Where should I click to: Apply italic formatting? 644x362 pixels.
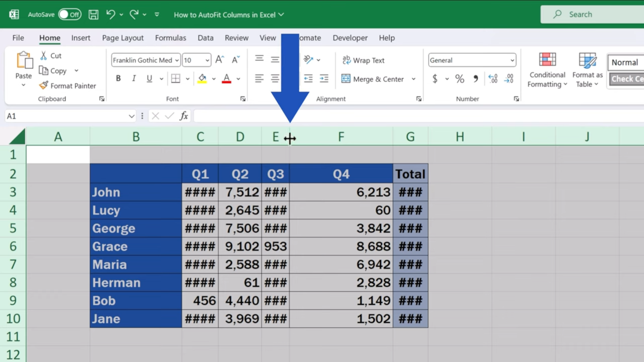pyautogui.click(x=134, y=78)
